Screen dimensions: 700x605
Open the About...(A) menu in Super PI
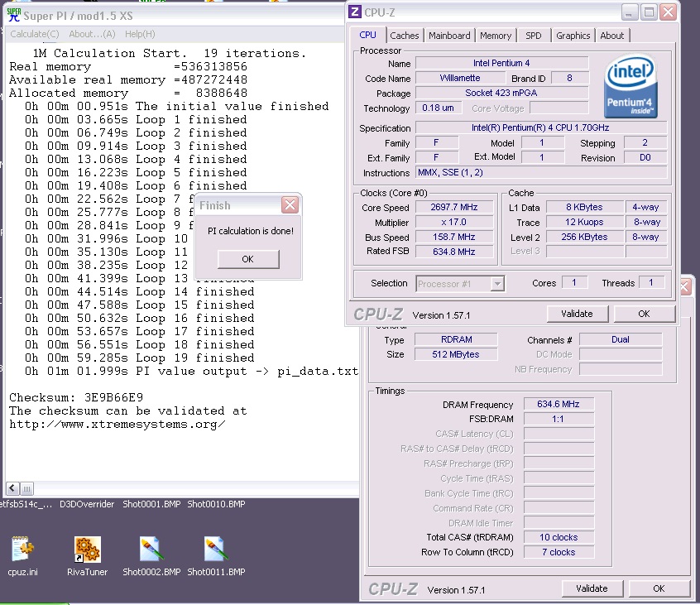(92, 34)
